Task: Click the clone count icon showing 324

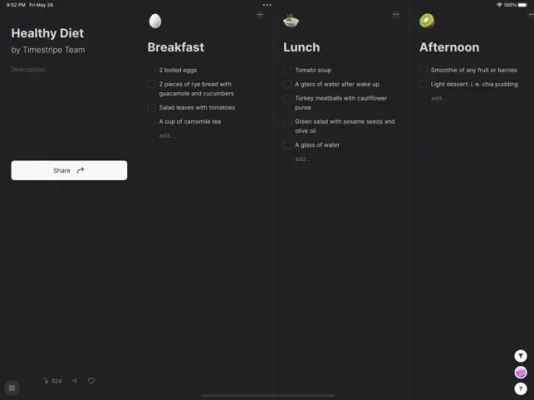Action: tap(52, 381)
